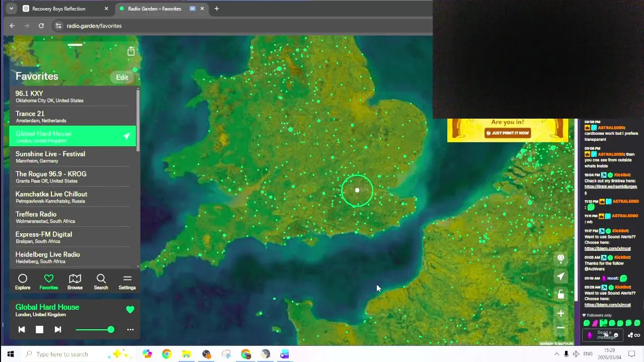Show hidden system tray icons
Screen dimensions: 644x362
tap(556, 354)
